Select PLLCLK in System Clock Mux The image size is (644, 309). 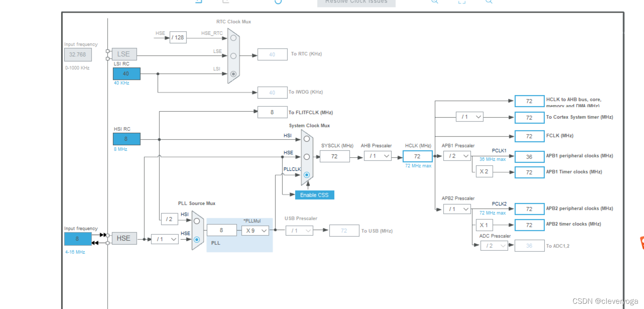307,175
